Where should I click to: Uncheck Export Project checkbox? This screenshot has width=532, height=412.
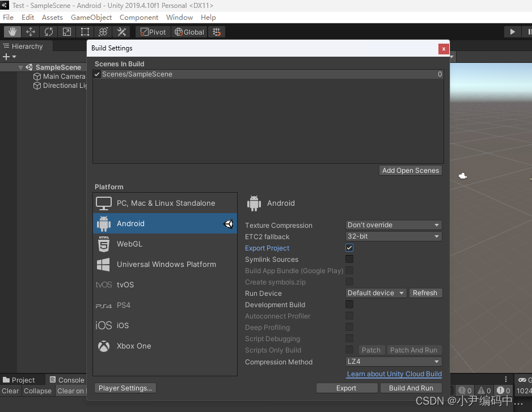349,248
